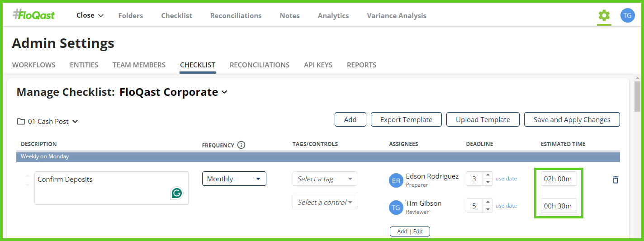
Task: Click the Confirm Deposits description field
Action: tap(111, 188)
